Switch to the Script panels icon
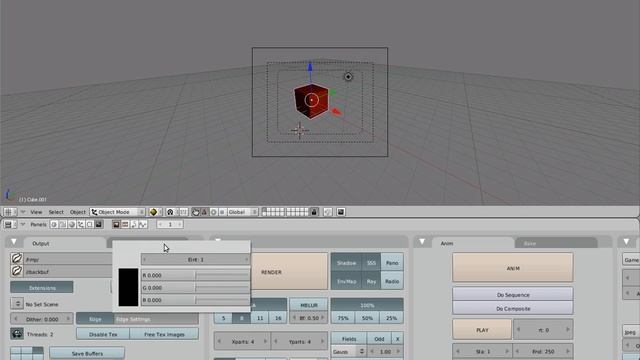This screenshot has width=640, height=360. pos(62,224)
